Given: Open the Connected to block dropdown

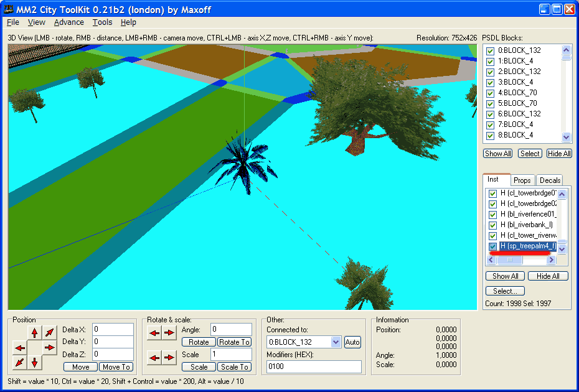Looking at the screenshot, I should pyautogui.click(x=336, y=342).
